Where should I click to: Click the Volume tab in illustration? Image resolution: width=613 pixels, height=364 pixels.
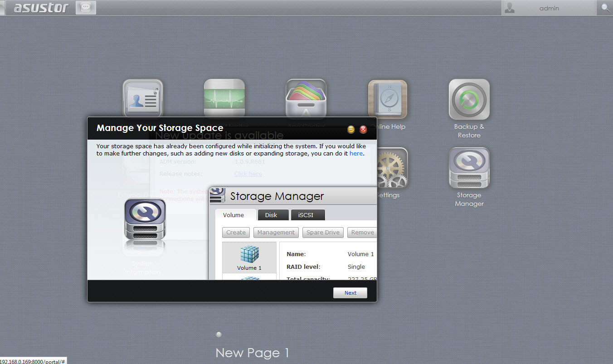click(234, 215)
